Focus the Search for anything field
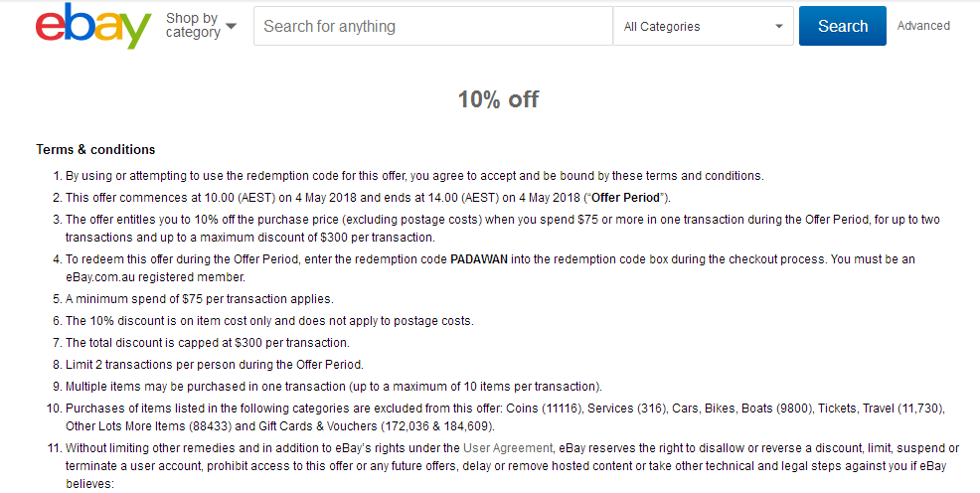Screen dimensions: 980x493 pos(433,26)
